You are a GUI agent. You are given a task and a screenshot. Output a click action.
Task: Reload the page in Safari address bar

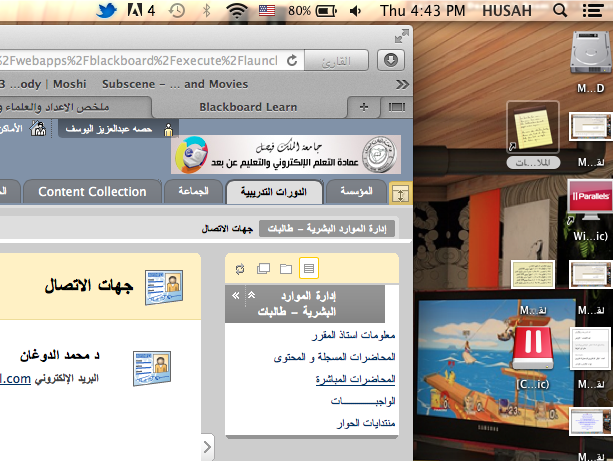click(x=292, y=61)
